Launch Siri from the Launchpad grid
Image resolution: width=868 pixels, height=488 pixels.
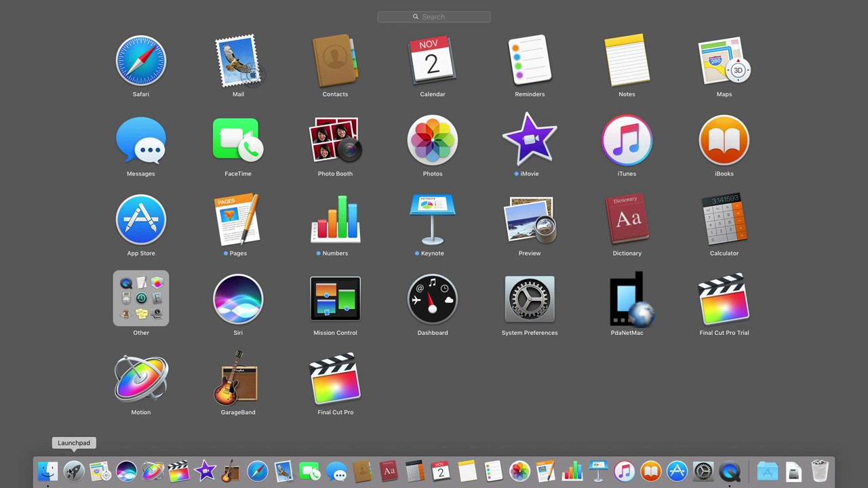tap(238, 299)
